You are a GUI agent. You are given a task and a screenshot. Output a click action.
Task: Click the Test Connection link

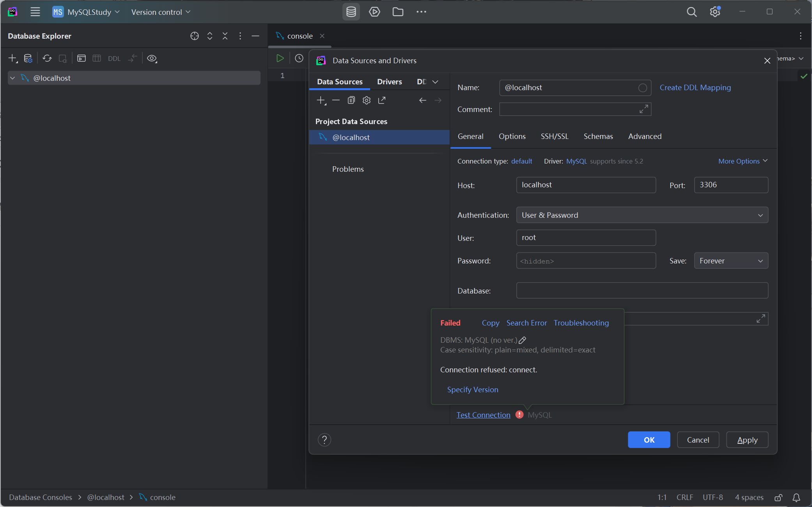tap(483, 415)
